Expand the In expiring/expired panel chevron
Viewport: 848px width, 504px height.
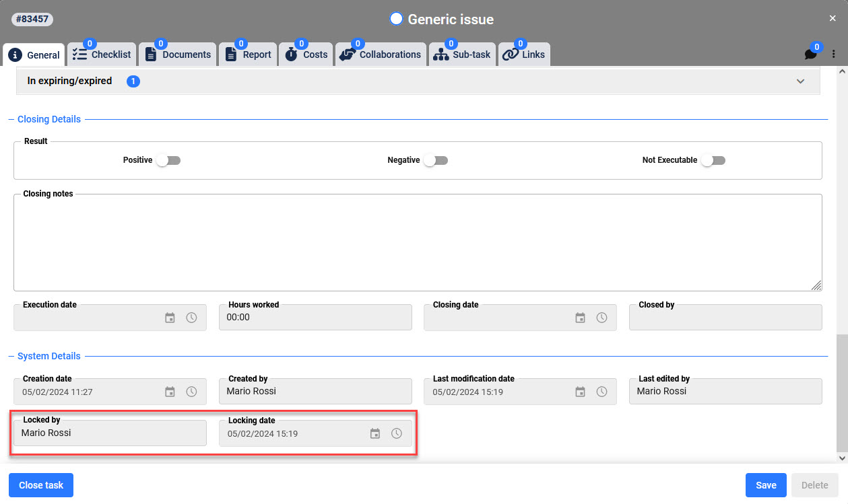800,81
